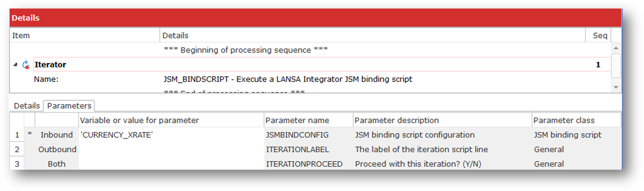The width and height of the screenshot is (644, 191).
Task: Select parameter row number 3
Action: tap(17, 164)
